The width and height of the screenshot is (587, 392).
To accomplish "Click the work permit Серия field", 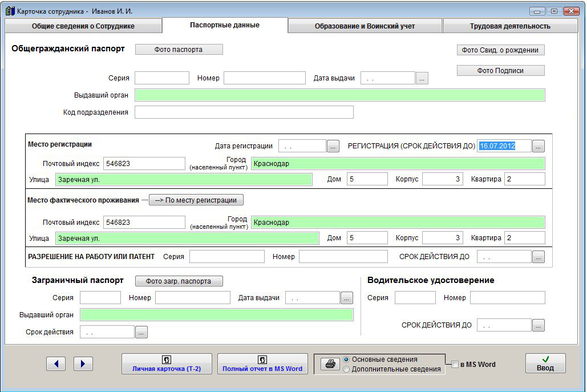I will 227,256.
